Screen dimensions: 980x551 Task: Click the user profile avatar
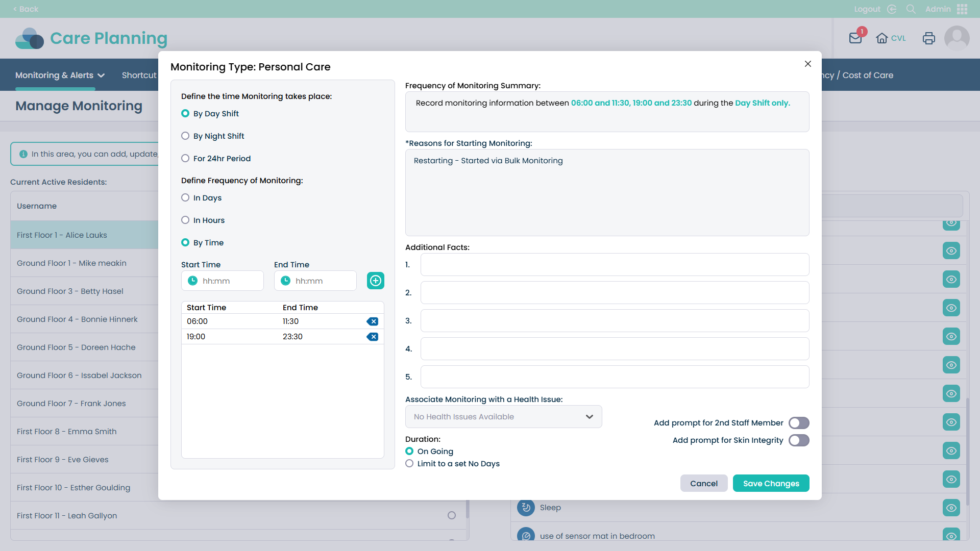957,38
